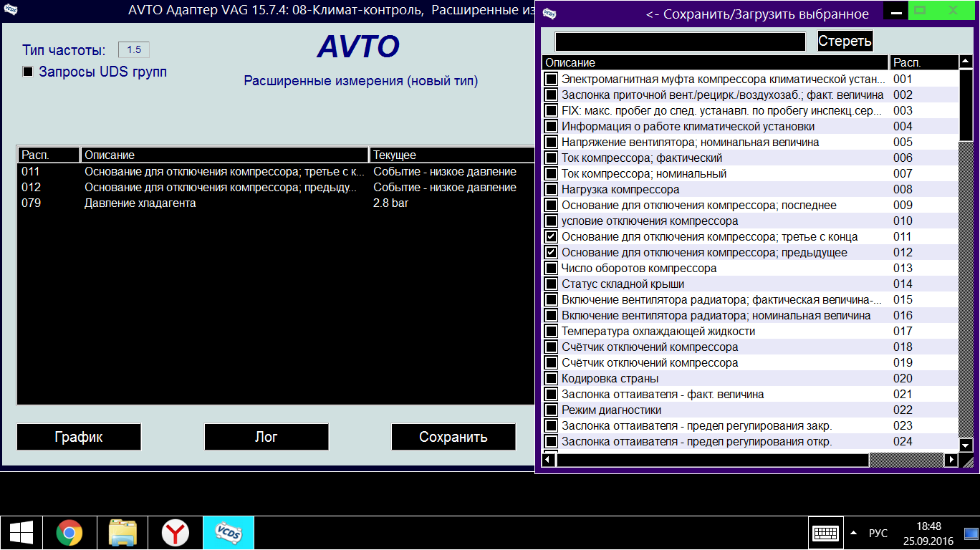Open Yandex browser from taskbar
The height and width of the screenshot is (550, 980).
(175, 533)
